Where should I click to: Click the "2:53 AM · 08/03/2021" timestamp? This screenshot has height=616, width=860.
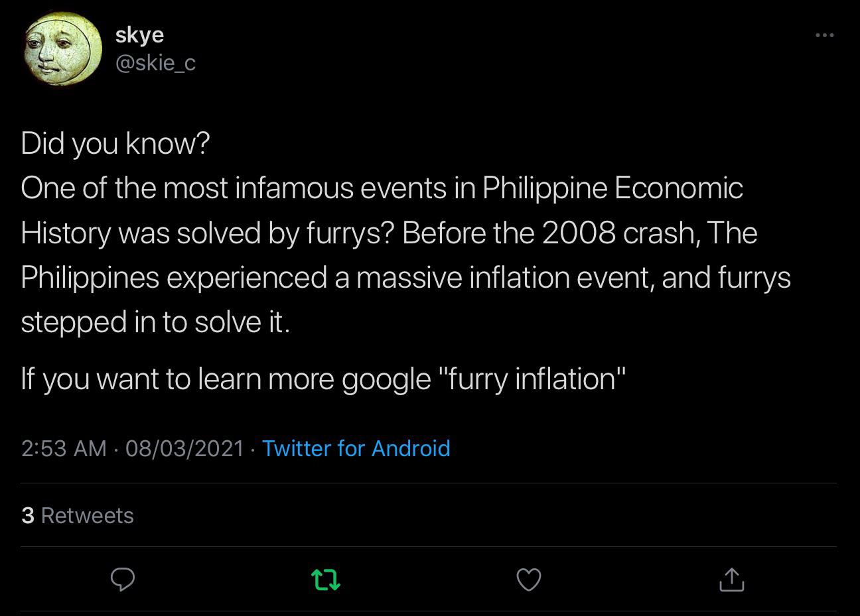coord(130,449)
